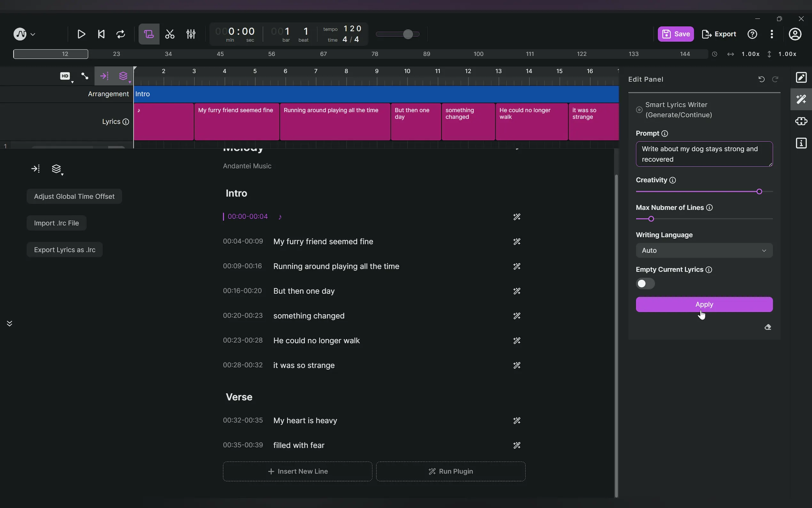Click the eraser icon below Apply

[767, 327]
